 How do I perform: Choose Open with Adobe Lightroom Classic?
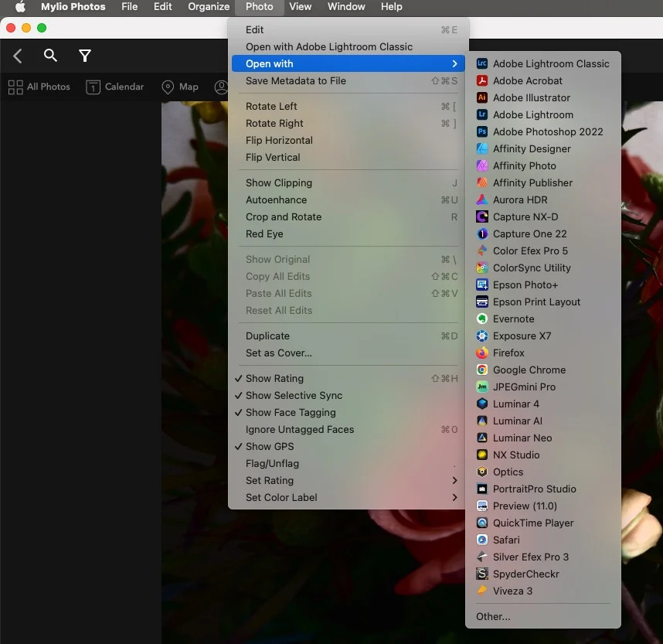coord(329,47)
